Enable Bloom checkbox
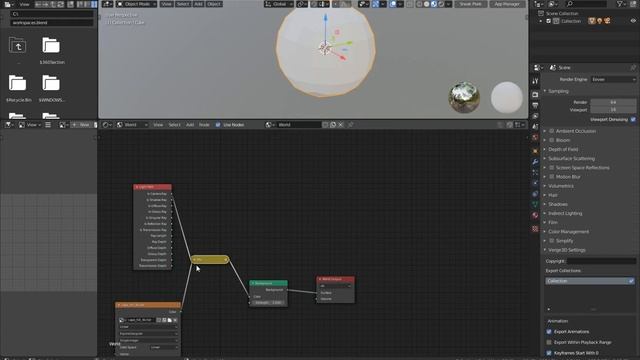The height and width of the screenshot is (360, 640). click(x=551, y=140)
